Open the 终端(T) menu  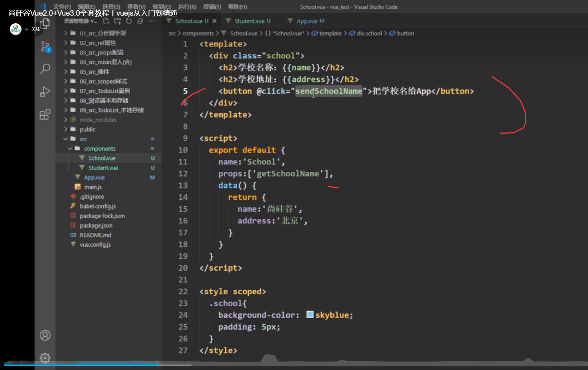[212, 7]
